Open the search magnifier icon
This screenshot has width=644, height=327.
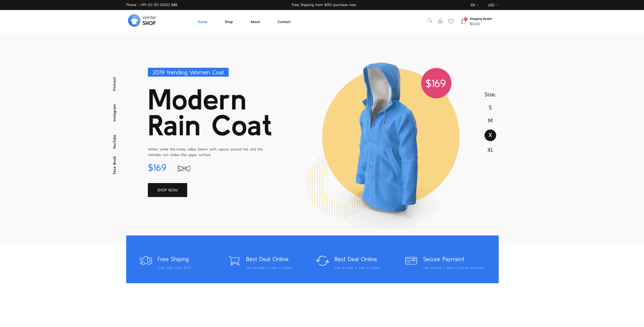[x=430, y=21]
